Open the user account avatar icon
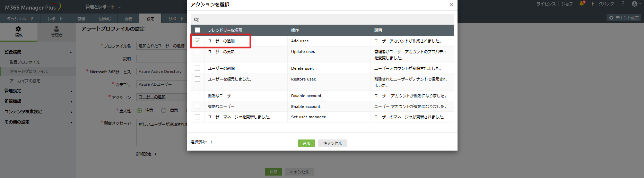The image size is (644, 178). [x=635, y=4]
